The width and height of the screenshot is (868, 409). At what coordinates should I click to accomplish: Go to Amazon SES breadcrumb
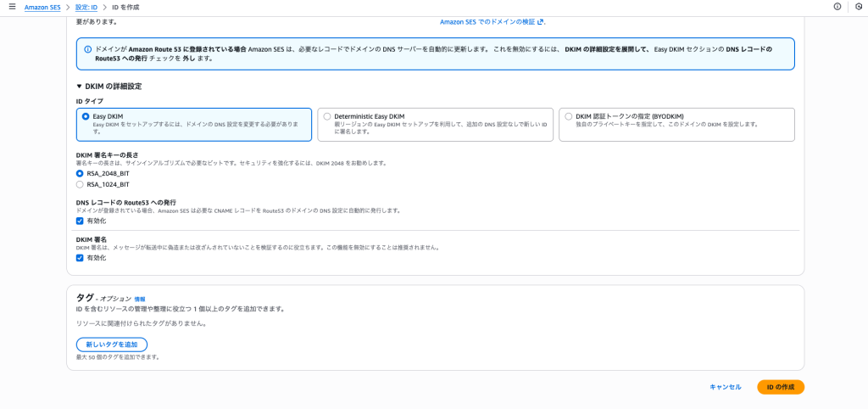42,7
